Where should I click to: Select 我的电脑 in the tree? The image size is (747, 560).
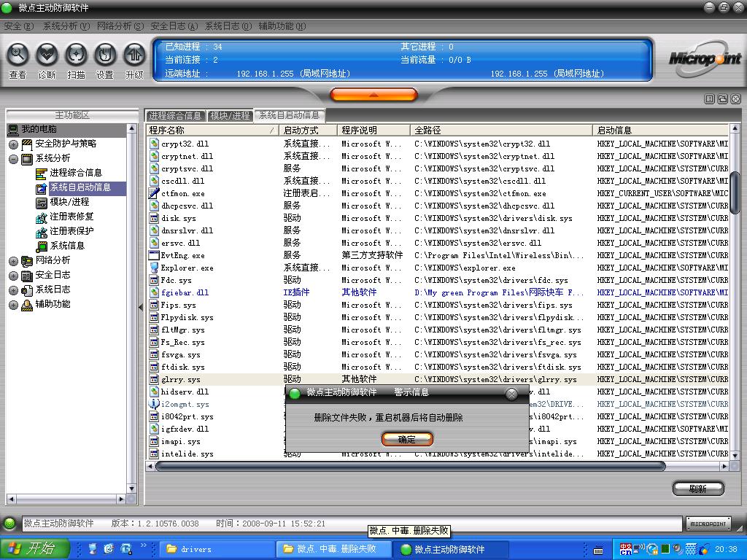pyautogui.click(x=39, y=129)
